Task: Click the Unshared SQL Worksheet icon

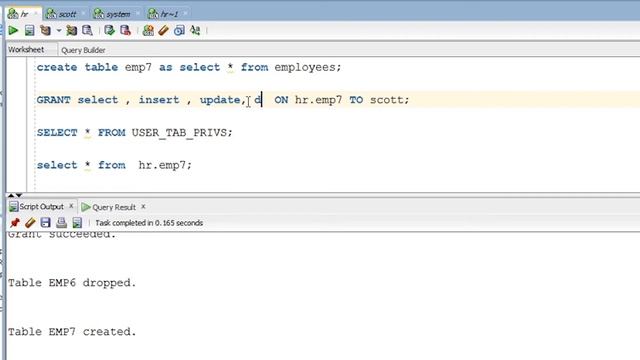Action: pos(148,30)
